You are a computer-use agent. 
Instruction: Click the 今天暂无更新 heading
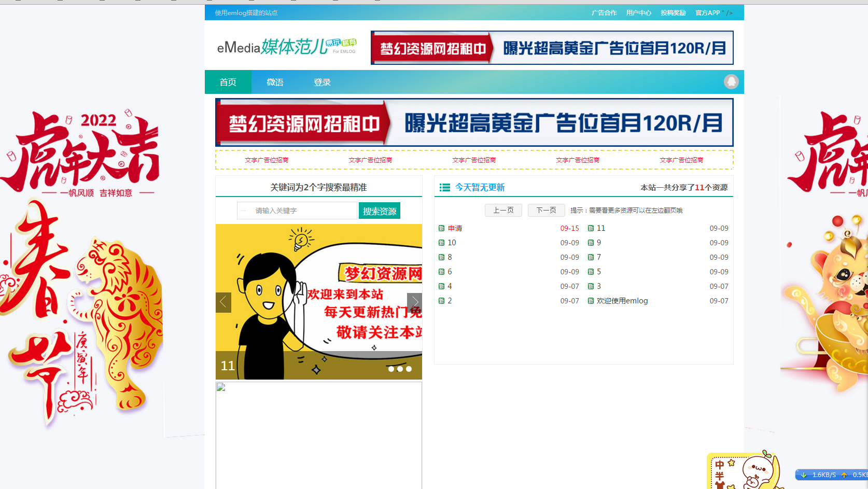click(x=480, y=187)
